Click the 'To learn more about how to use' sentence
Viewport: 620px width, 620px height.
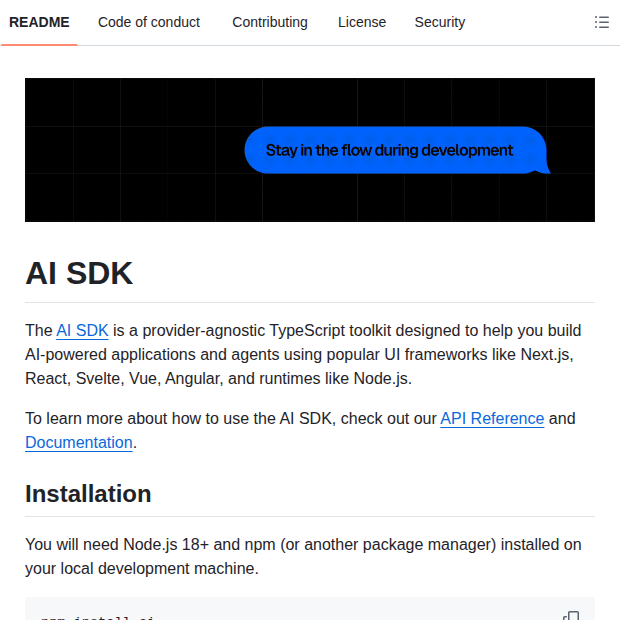coord(300,430)
